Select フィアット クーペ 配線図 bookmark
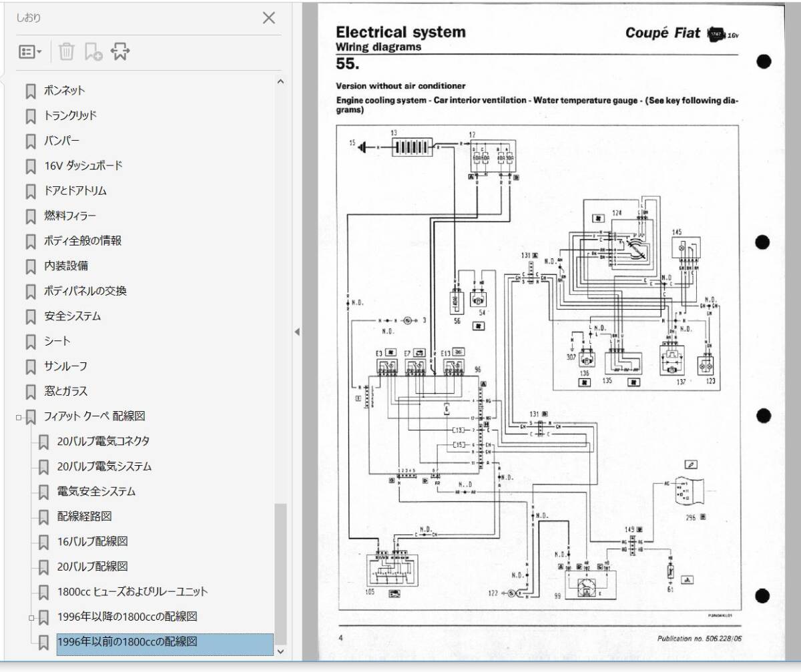Viewport: 801px width, 672px height. (95, 416)
